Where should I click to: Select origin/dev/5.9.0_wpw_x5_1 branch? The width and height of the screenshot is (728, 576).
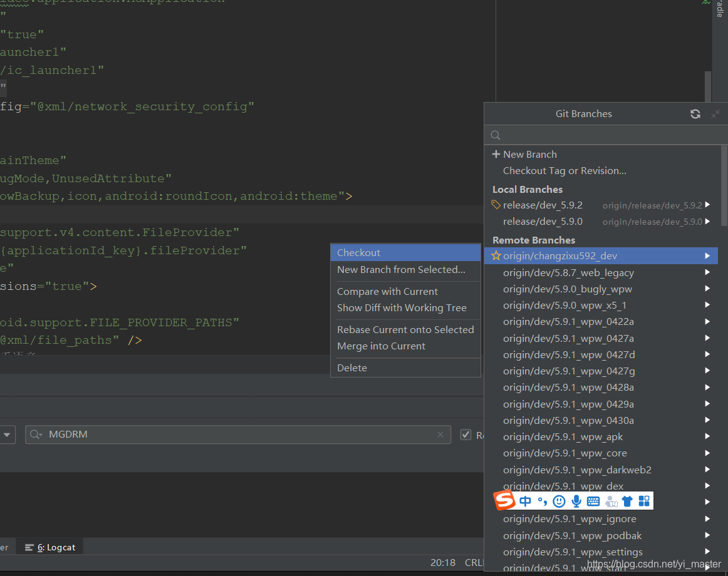[601, 306]
